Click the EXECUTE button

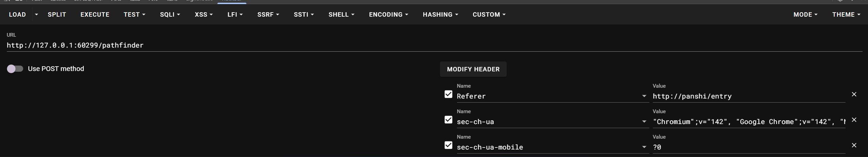95,15
